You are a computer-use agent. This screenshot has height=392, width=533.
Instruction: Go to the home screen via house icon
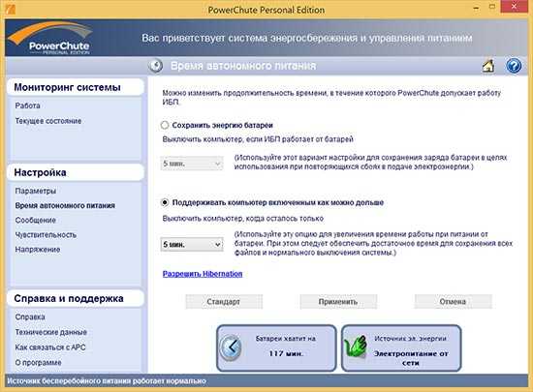click(x=488, y=66)
